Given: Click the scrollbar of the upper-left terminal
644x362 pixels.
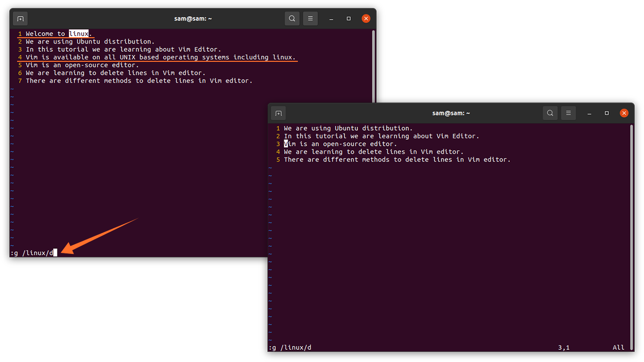Looking at the screenshot, I should [x=373, y=65].
